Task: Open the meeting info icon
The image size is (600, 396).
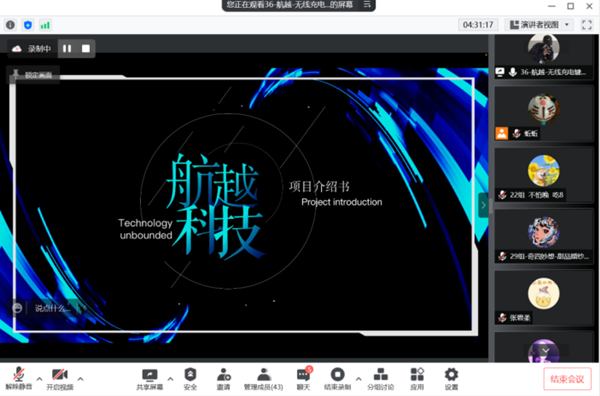Action: pyautogui.click(x=10, y=25)
